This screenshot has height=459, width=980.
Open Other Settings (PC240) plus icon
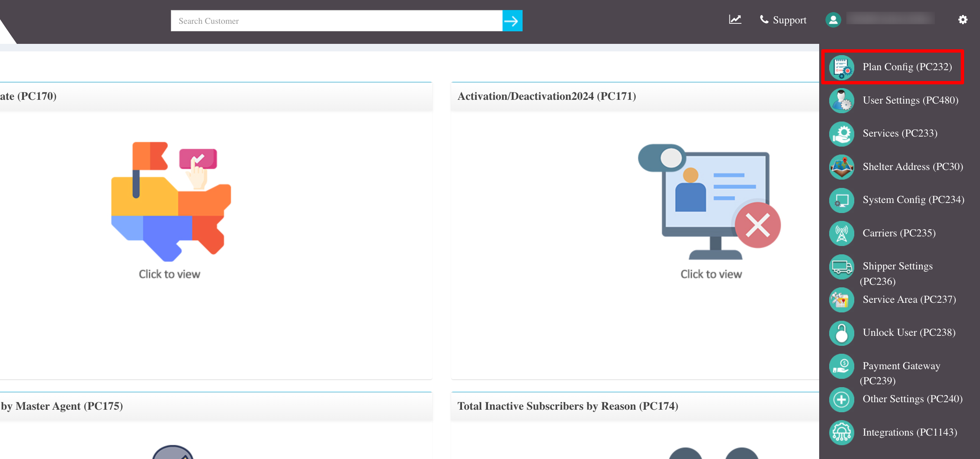pos(841,399)
